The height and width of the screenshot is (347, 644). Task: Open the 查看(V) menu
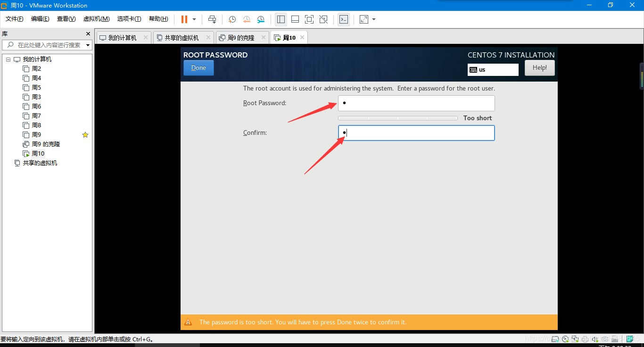[66, 19]
